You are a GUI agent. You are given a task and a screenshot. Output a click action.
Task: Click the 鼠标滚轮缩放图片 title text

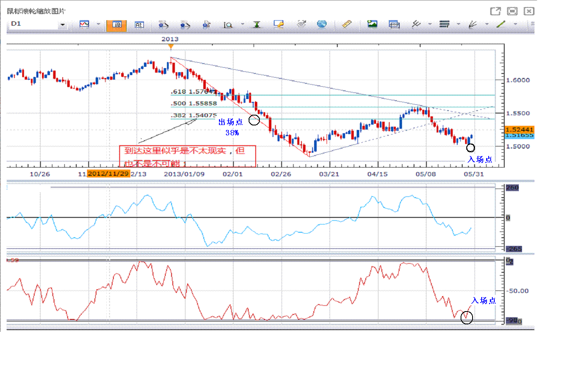click(36, 11)
